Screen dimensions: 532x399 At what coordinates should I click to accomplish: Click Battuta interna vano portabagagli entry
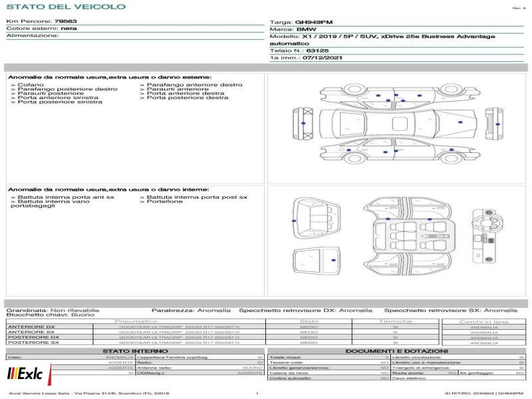click(51, 203)
